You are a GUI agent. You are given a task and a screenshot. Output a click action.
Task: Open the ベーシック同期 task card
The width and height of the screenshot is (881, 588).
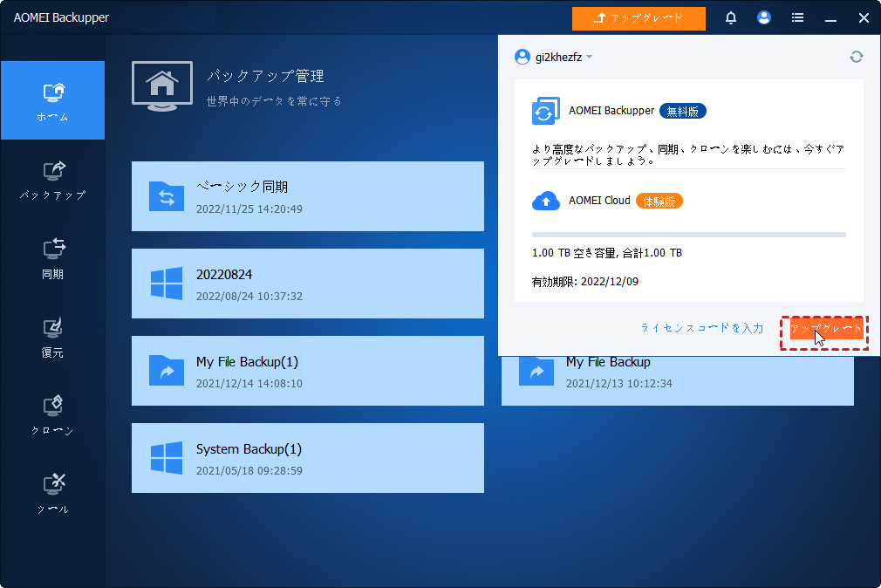point(308,196)
